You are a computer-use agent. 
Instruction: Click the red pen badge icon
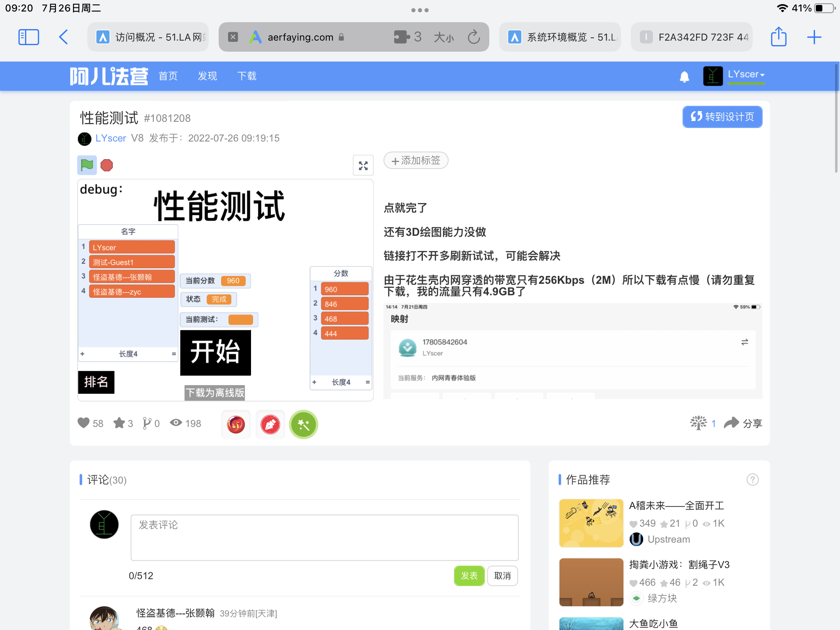[270, 425]
